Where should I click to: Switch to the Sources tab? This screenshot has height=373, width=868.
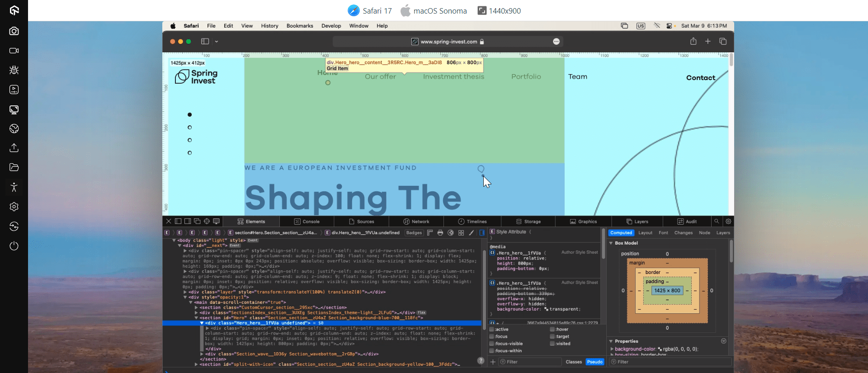click(x=362, y=222)
